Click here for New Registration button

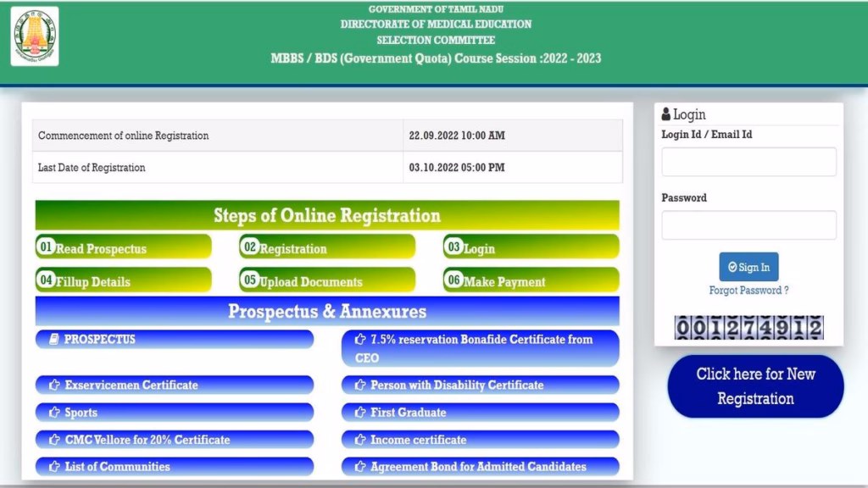[x=755, y=386]
